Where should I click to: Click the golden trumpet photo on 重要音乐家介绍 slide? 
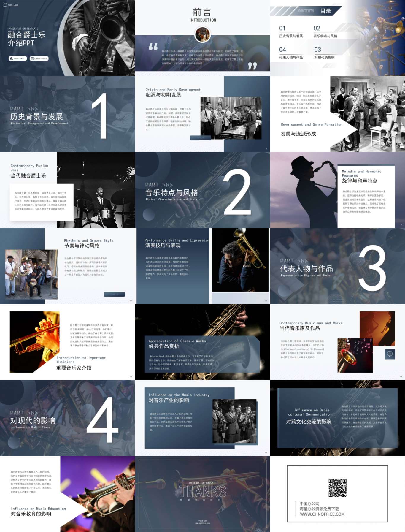pyautogui.click(x=35, y=342)
